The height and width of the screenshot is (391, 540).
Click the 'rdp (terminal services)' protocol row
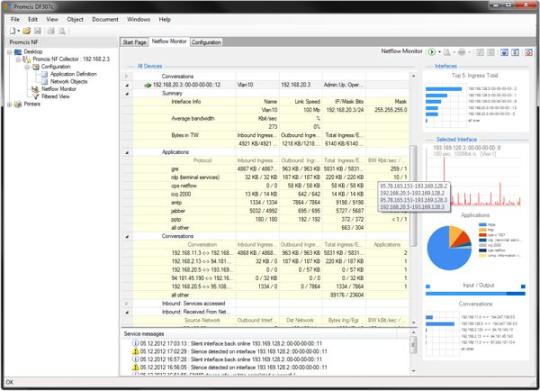click(270, 177)
